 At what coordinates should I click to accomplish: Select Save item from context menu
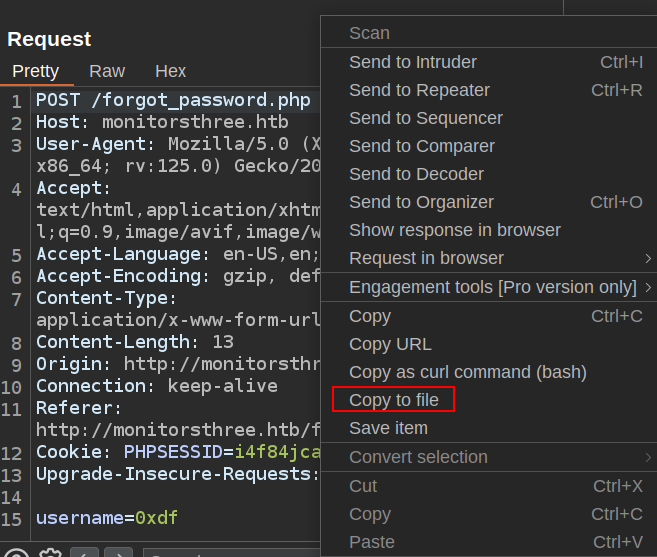[x=388, y=428]
